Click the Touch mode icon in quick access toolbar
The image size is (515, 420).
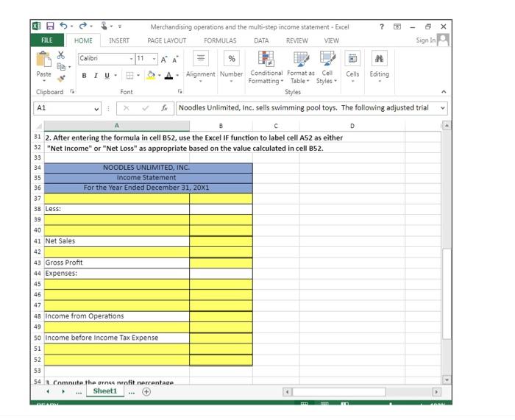pos(104,26)
